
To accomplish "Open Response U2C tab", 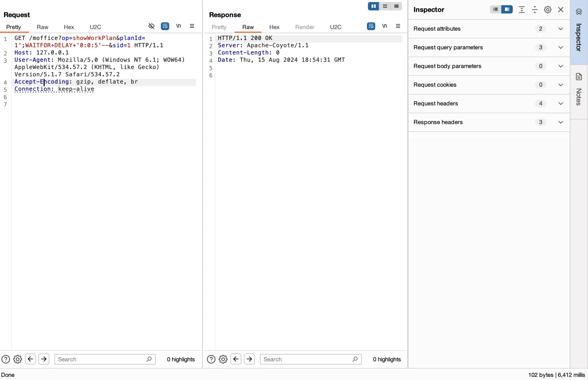I will tap(336, 27).
